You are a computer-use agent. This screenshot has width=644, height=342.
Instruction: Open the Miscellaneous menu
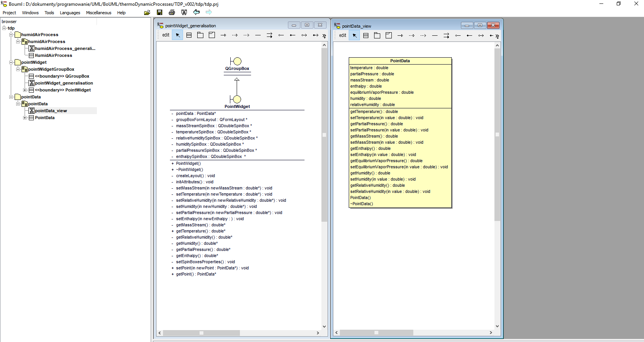tap(98, 13)
